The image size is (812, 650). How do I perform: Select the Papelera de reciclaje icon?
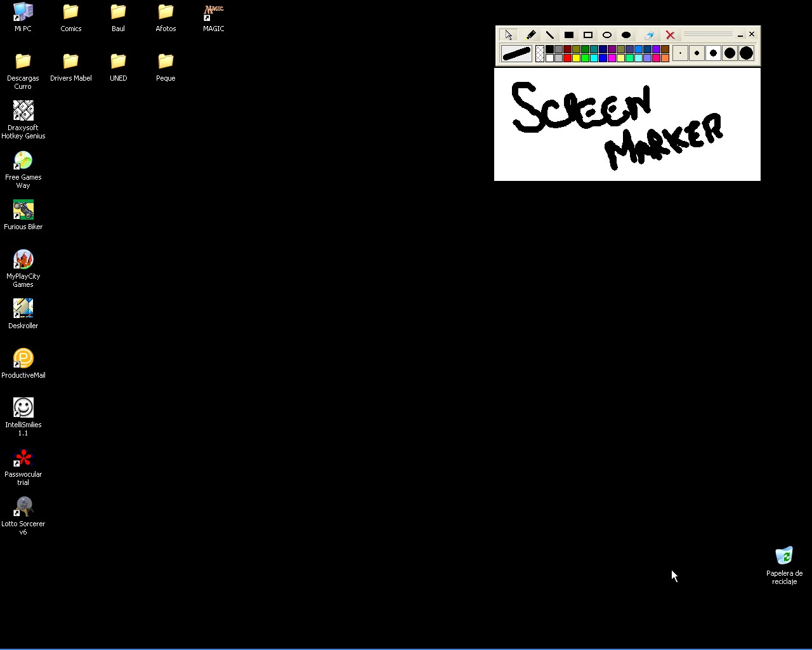[784, 566]
